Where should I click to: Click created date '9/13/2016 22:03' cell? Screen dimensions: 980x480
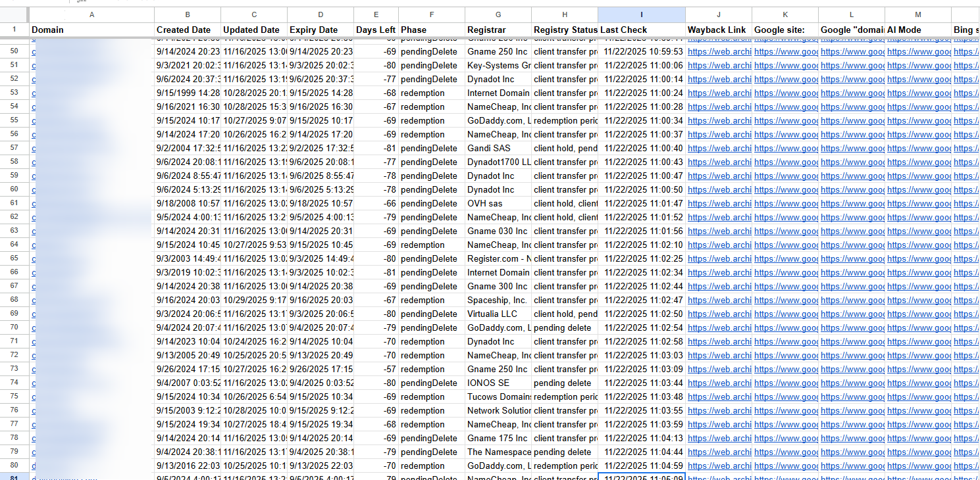tap(188, 466)
